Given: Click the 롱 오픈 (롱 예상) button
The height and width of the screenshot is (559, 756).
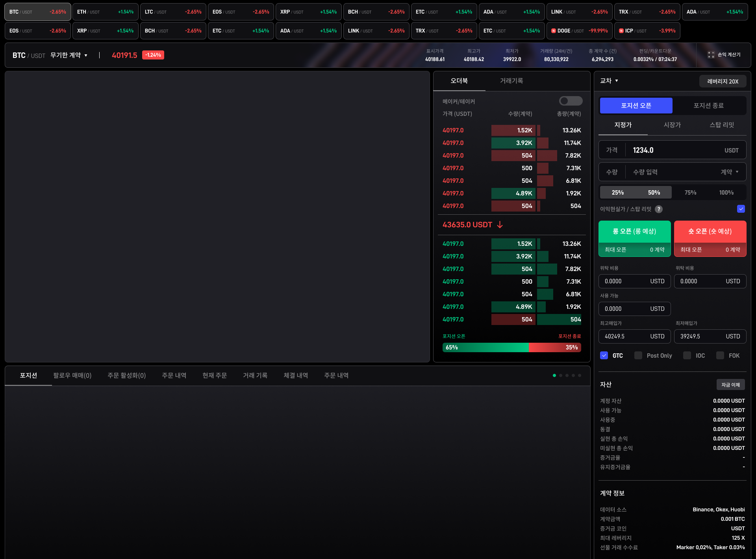Looking at the screenshot, I should click(634, 231).
